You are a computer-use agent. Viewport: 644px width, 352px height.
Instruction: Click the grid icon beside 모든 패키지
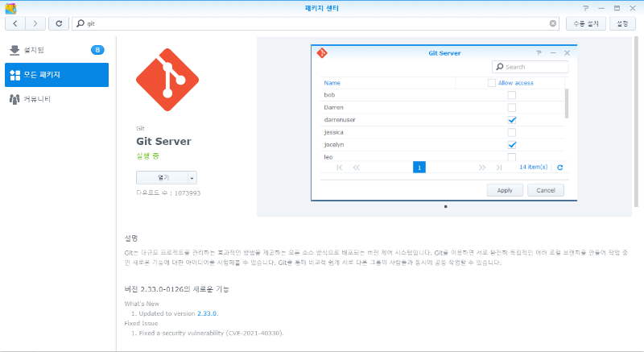14,75
